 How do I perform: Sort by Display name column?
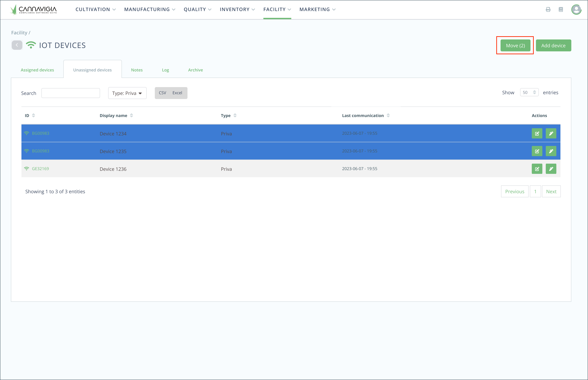pos(131,115)
